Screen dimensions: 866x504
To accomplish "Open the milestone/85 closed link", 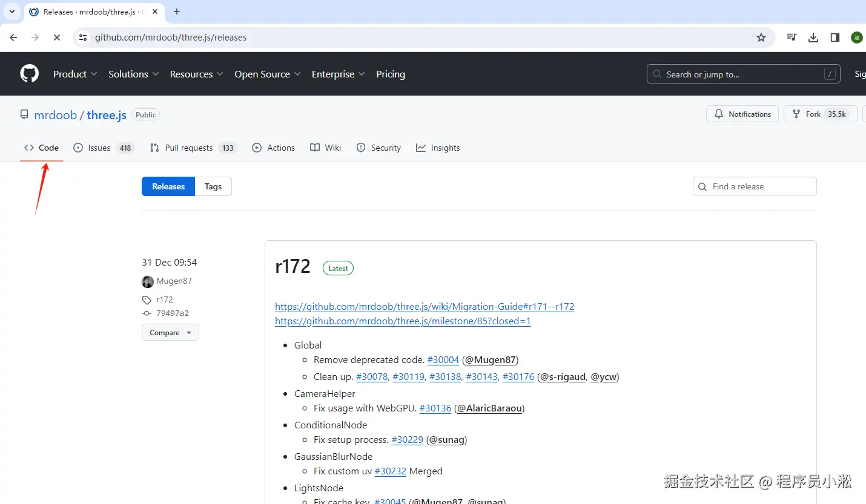I will click(403, 321).
